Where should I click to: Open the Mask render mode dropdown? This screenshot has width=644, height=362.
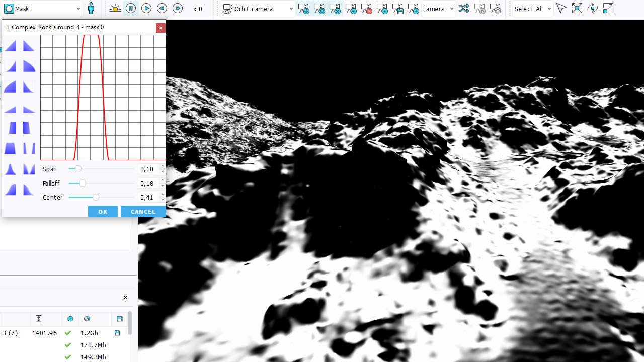click(43, 9)
